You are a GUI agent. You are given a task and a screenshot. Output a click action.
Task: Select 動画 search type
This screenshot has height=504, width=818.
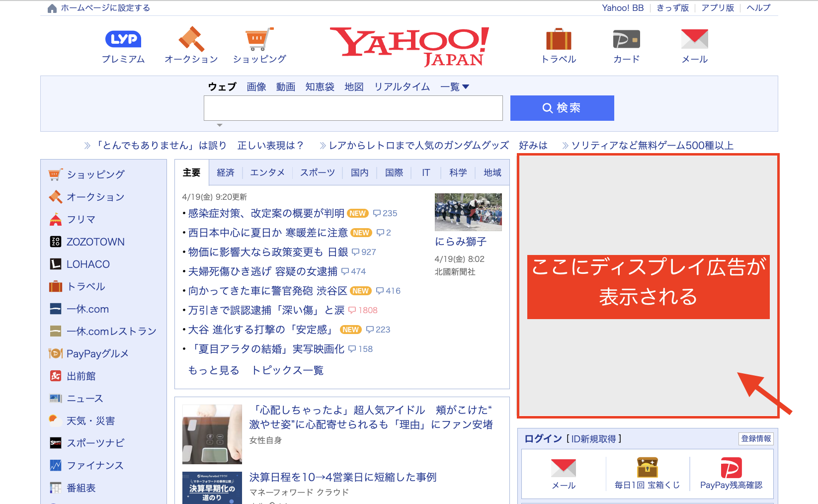[286, 87]
